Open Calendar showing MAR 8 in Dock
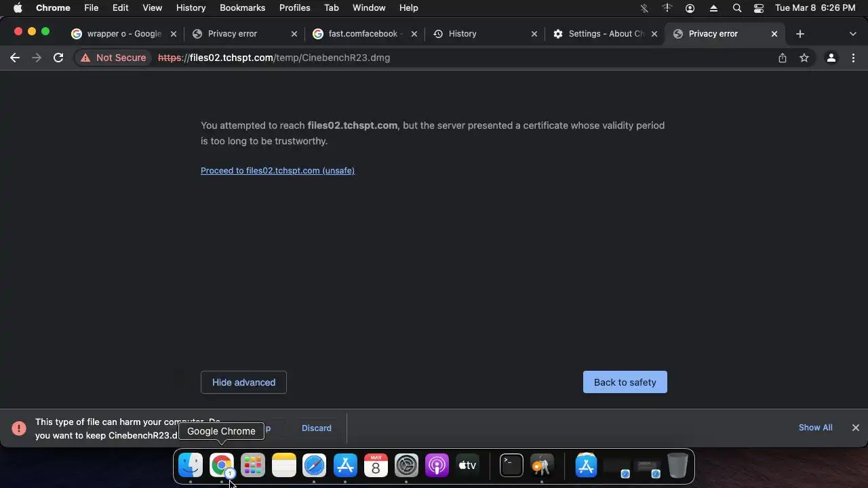Screen dimensions: 868x488 [376, 466]
